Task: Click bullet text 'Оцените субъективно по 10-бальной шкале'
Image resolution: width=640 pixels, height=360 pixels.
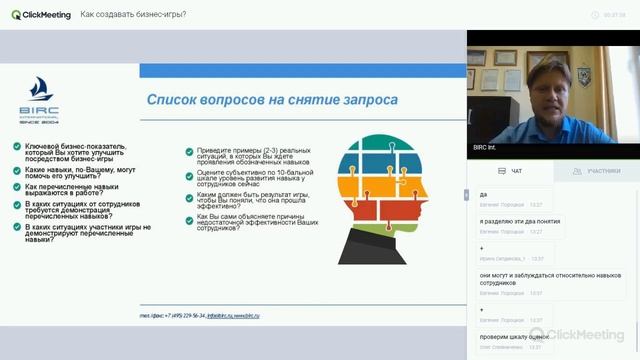Action: coord(255,178)
